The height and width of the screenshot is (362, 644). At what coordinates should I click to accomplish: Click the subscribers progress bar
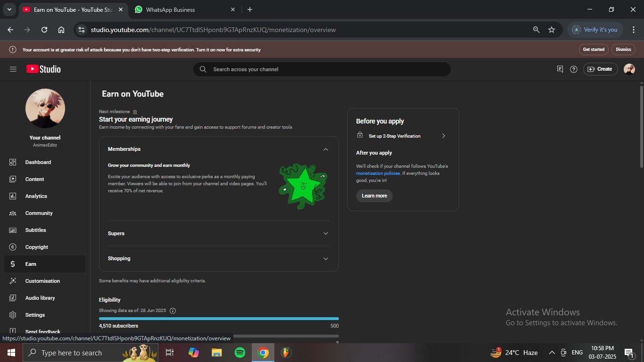pos(219,319)
